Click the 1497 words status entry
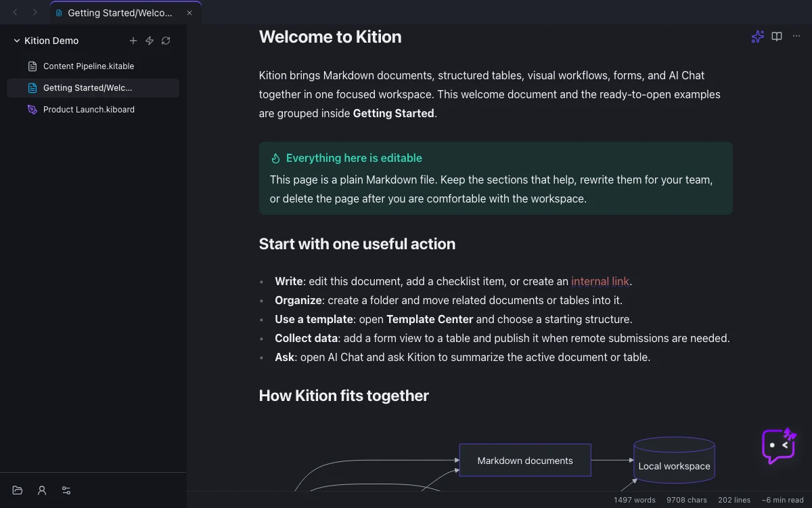Viewport: 812px width, 508px height. point(635,500)
